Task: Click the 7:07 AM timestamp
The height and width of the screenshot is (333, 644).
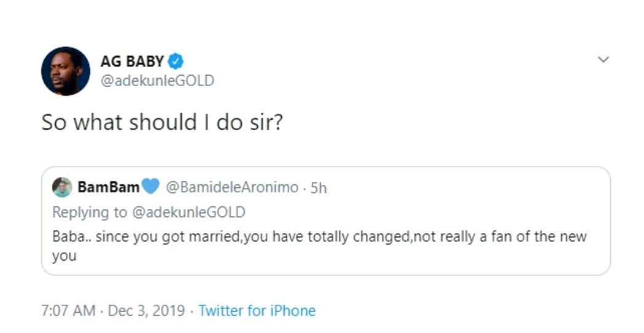Action: click(x=68, y=311)
